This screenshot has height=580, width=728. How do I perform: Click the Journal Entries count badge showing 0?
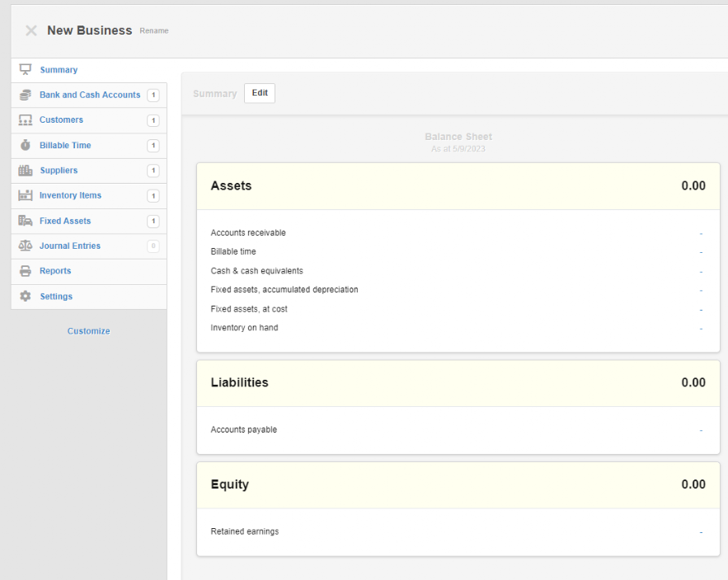pos(153,246)
